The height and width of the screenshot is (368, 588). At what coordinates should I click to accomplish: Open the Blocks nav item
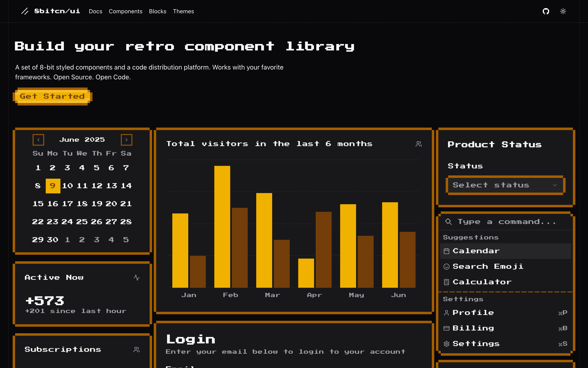click(x=157, y=11)
